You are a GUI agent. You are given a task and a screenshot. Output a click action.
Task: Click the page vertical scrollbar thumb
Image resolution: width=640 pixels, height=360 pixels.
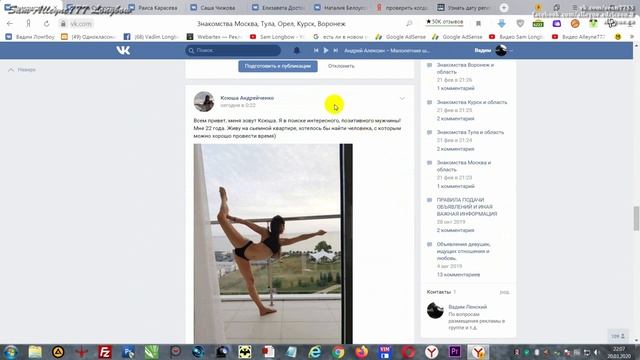click(x=636, y=219)
